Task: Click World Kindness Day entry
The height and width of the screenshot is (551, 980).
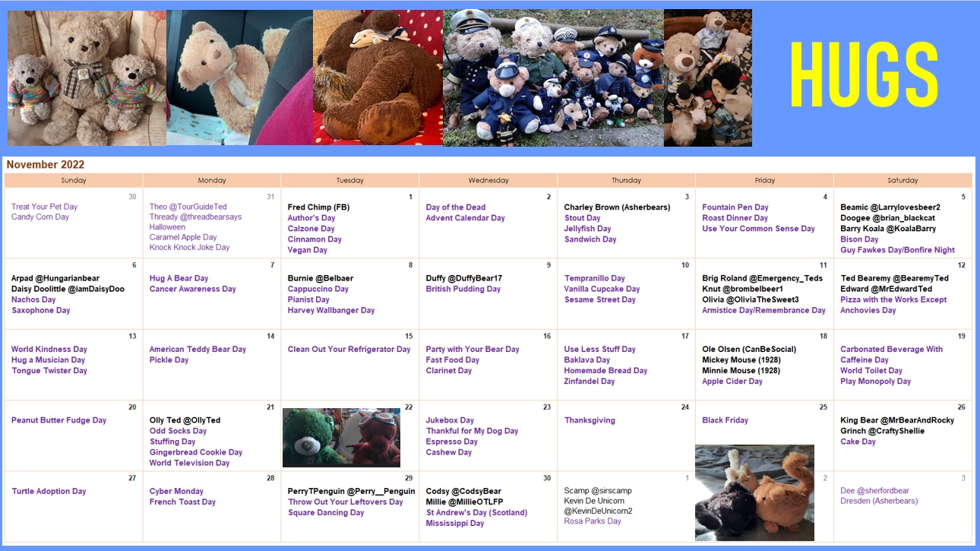Action: pyautogui.click(x=49, y=350)
